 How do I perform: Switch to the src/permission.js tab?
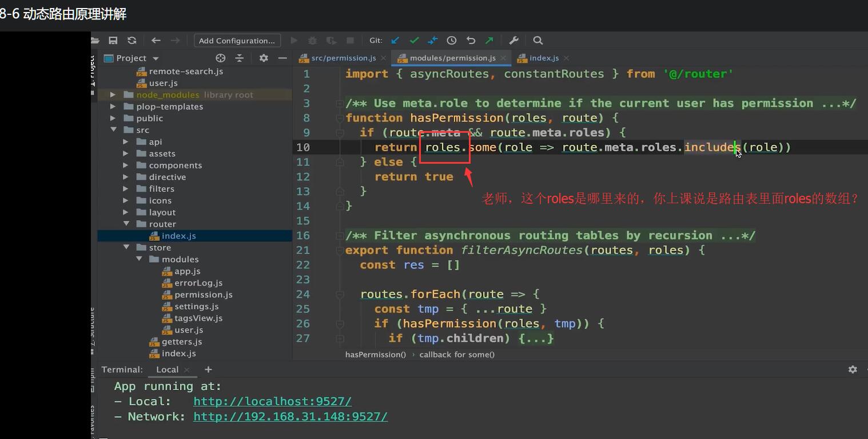pos(343,58)
